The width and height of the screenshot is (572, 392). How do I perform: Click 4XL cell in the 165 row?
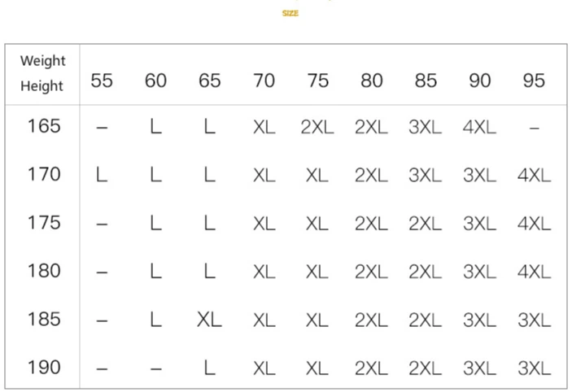[479, 127]
